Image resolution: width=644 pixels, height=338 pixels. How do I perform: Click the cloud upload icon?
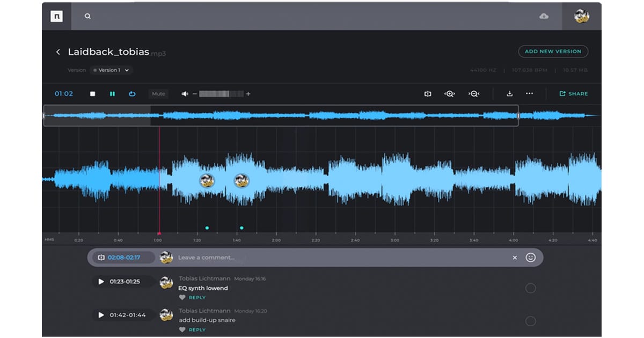coord(544,17)
